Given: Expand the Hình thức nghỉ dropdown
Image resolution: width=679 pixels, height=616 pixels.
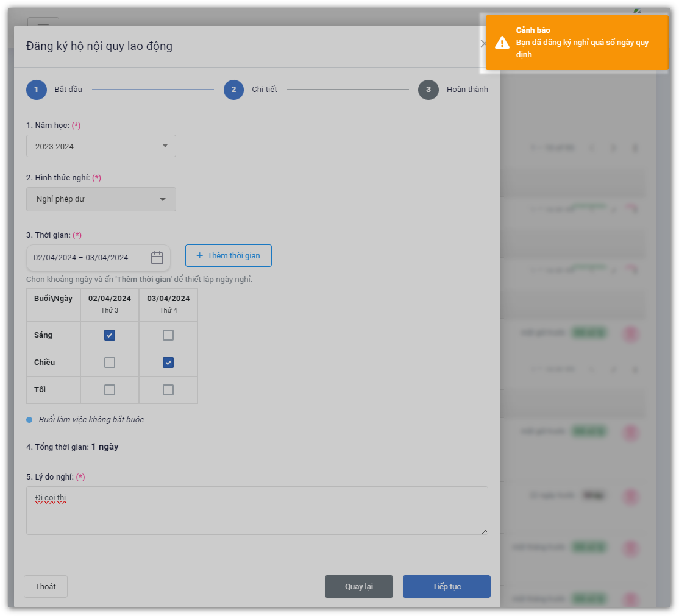Looking at the screenshot, I should tap(101, 199).
